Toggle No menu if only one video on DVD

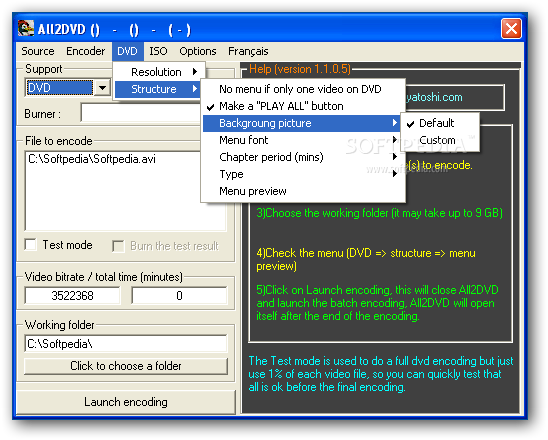[303, 89]
